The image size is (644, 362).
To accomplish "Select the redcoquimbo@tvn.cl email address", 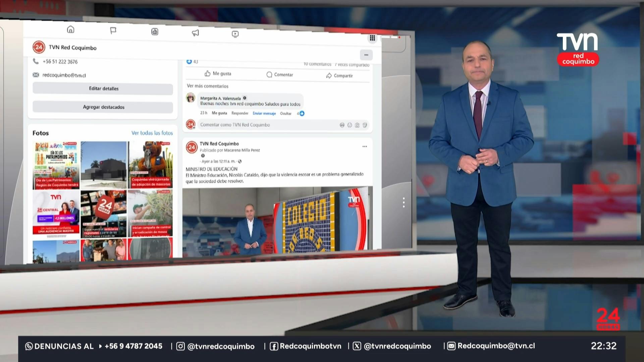I will tap(64, 75).
